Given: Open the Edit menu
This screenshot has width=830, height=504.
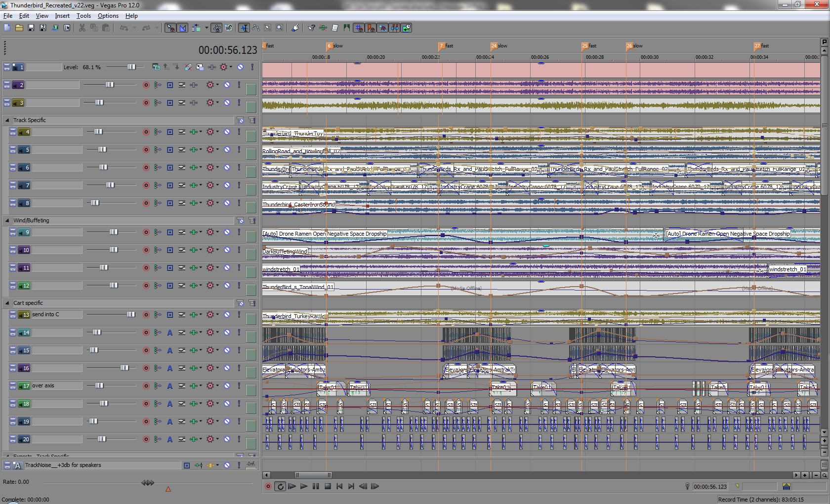Looking at the screenshot, I should coord(24,16).
